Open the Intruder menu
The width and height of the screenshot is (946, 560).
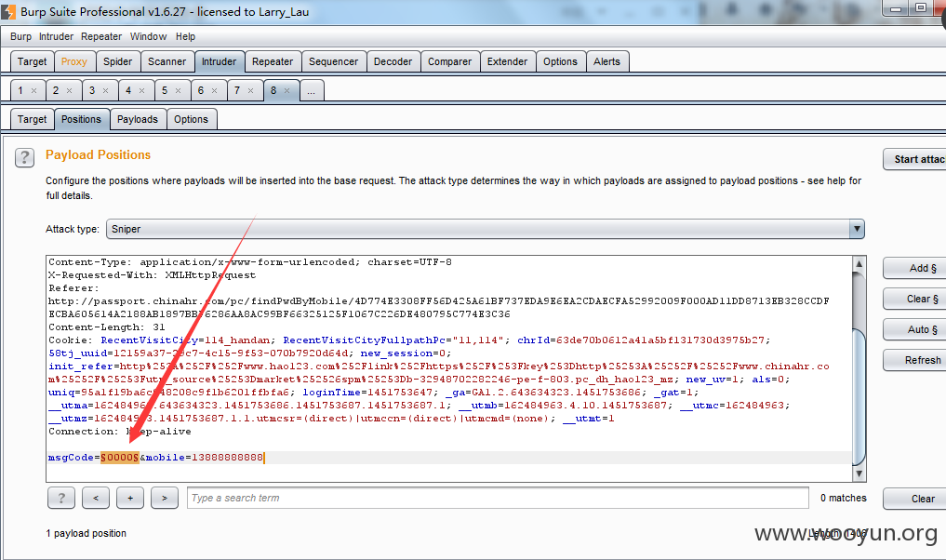(x=56, y=37)
